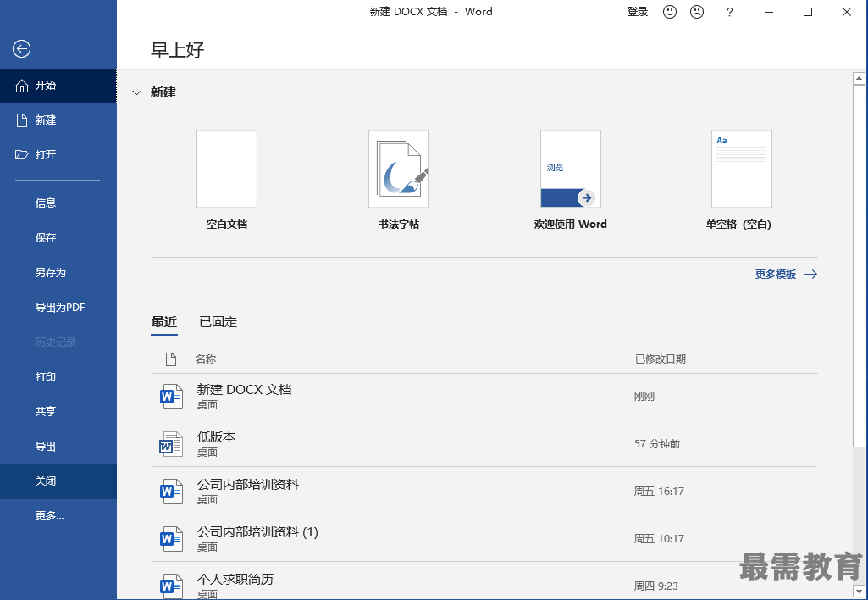Click 关闭 in the sidebar

(x=58, y=481)
